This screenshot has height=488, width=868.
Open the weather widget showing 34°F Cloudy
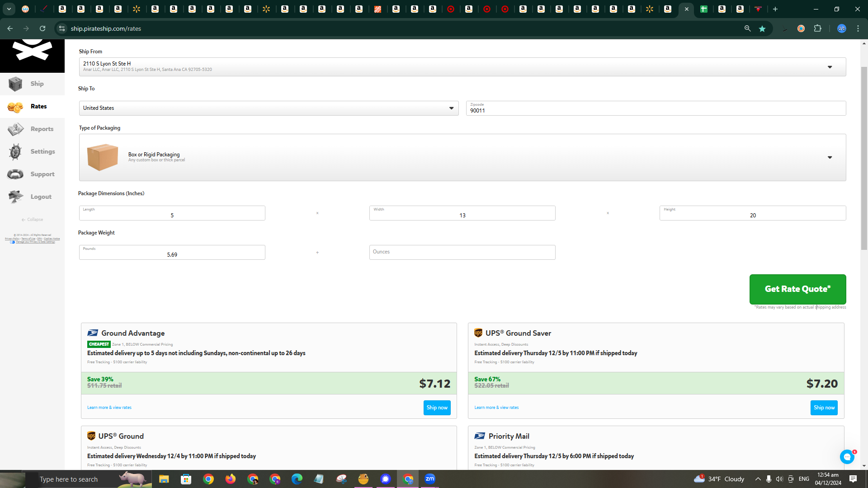pos(719,479)
